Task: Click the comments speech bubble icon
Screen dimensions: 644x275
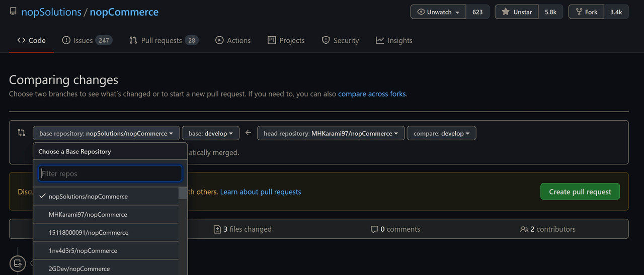Action: tap(374, 229)
